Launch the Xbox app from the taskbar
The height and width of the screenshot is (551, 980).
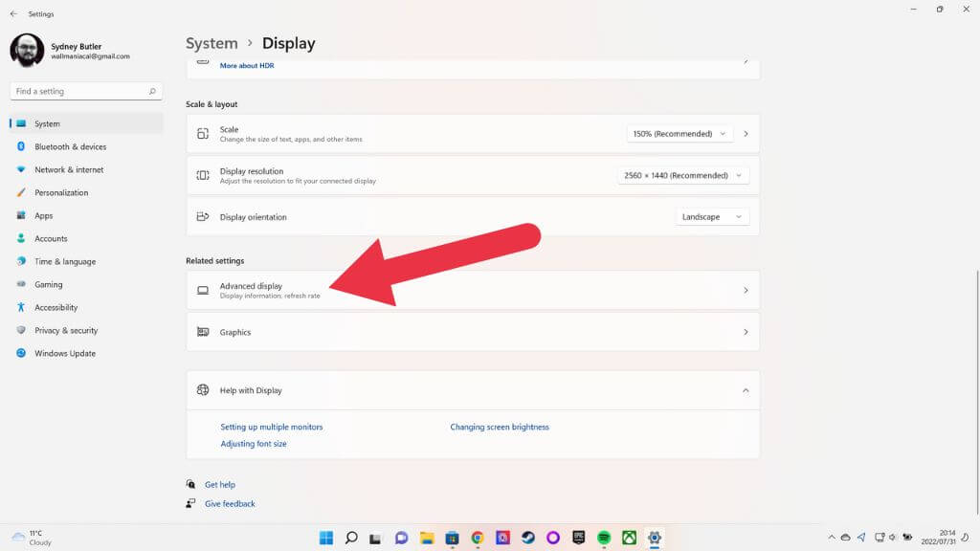(x=629, y=538)
